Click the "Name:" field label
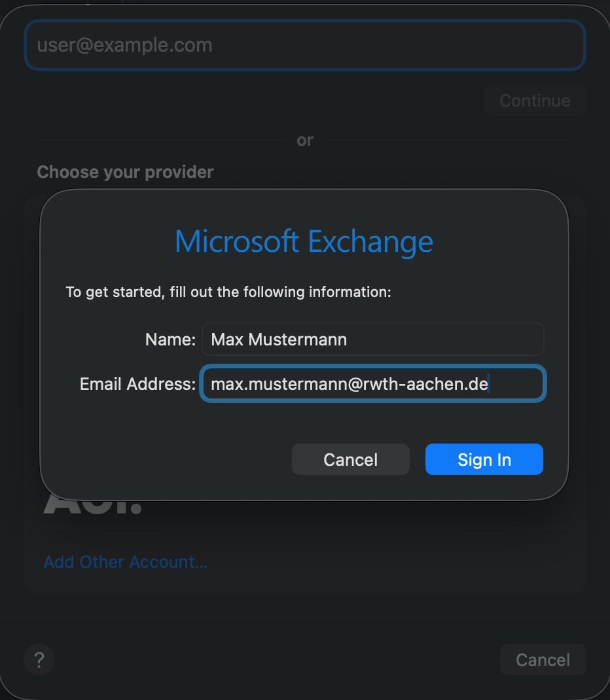 click(x=170, y=340)
